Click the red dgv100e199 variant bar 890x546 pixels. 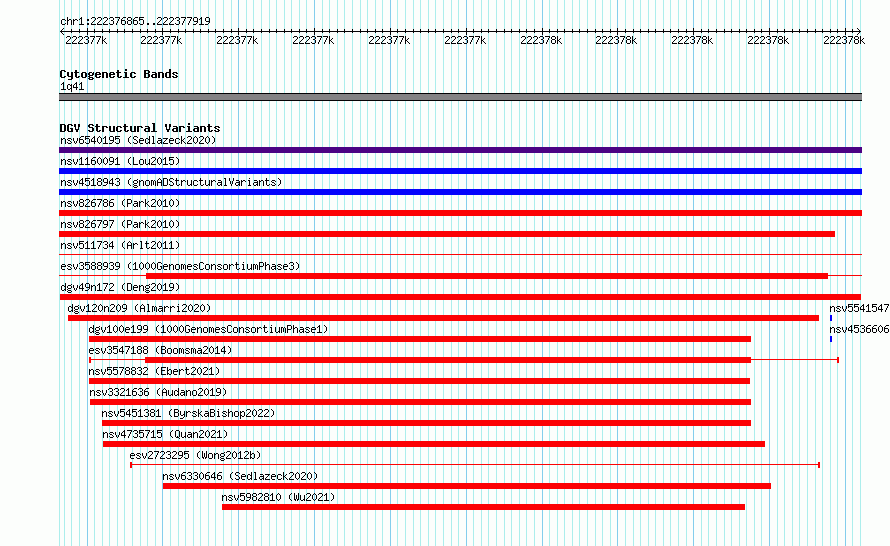419,339
